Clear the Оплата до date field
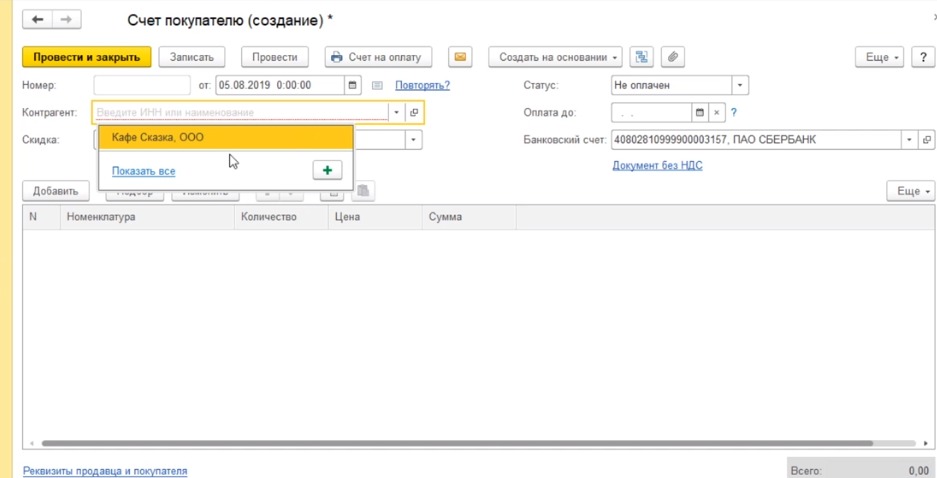Viewport: 937px width, 478px height. tap(716, 113)
